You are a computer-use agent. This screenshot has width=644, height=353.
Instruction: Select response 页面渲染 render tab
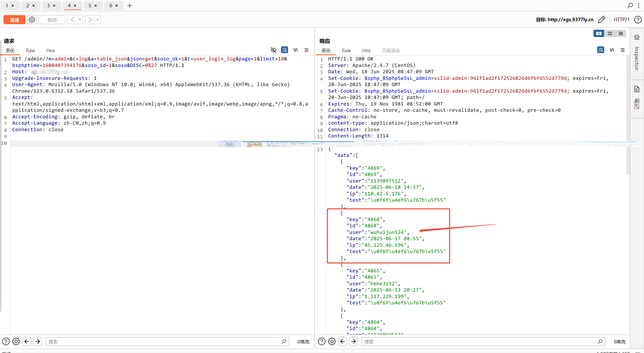(391, 50)
